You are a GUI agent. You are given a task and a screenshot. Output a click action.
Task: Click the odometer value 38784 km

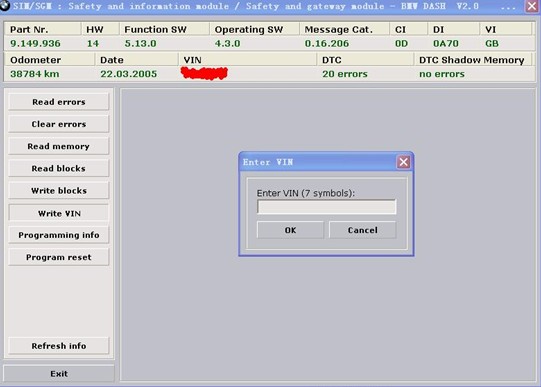pyautogui.click(x=35, y=74)
